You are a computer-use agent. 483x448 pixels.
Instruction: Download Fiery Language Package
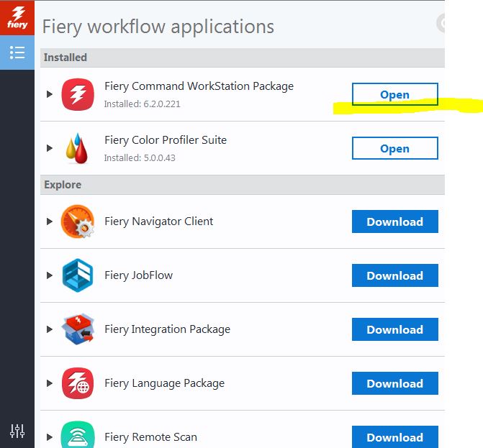[394, 383]
